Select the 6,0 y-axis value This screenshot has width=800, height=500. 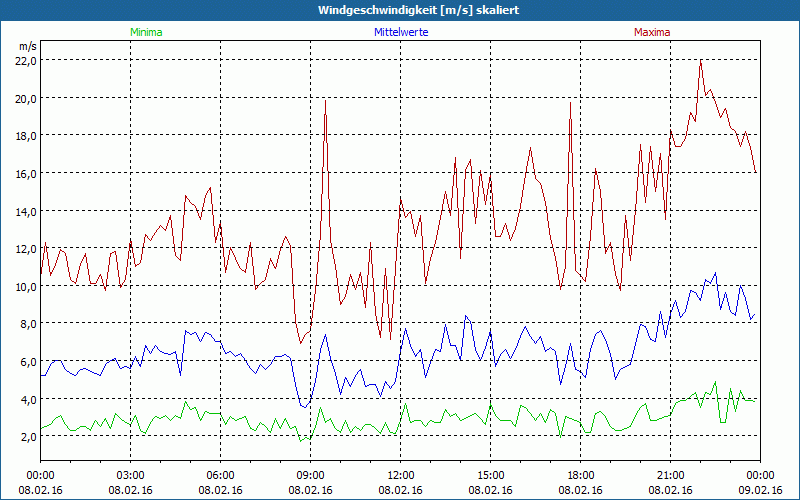pos(27,362)
